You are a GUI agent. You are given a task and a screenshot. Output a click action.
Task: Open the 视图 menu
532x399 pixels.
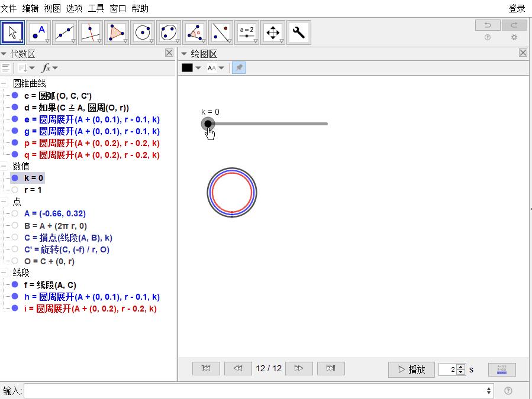point(53,8)
